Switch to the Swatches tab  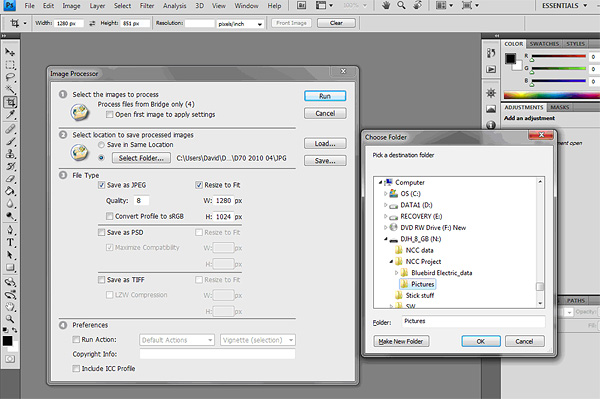click(544, 44)
